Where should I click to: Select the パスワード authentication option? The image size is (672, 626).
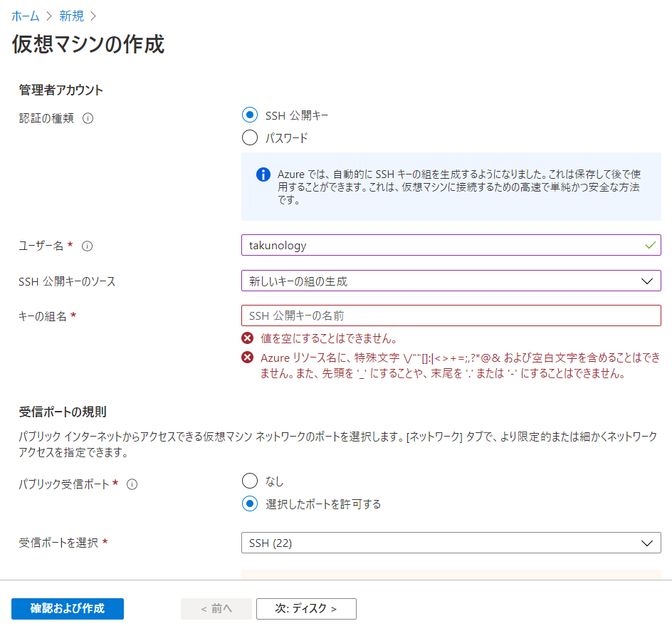pyautogui.click(x=250, y=137)
